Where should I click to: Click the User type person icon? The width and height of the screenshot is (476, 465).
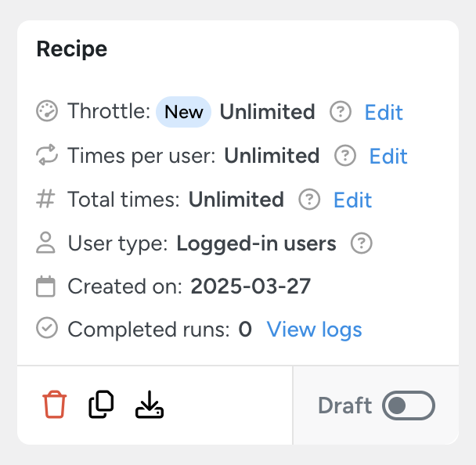click(47, 243)
